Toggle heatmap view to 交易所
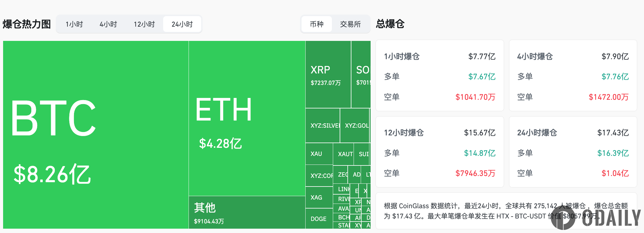Screen dimensions: 644x233 click(x=350, y=24)
